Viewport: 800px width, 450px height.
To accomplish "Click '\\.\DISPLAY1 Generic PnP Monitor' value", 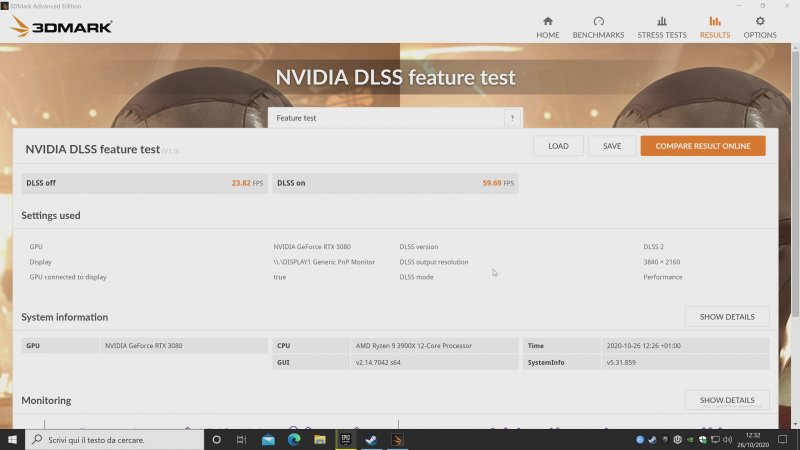I will tap(324, 262).
